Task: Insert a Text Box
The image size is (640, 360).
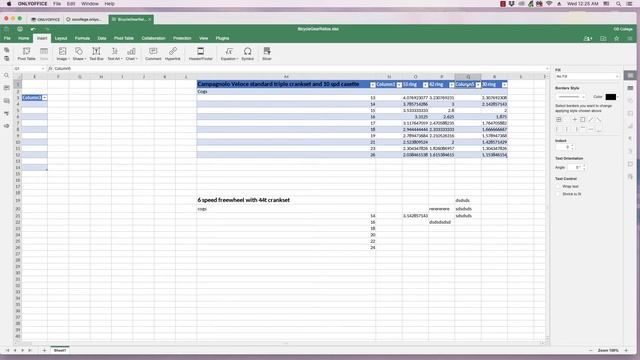Action: [x=96, y=53]
